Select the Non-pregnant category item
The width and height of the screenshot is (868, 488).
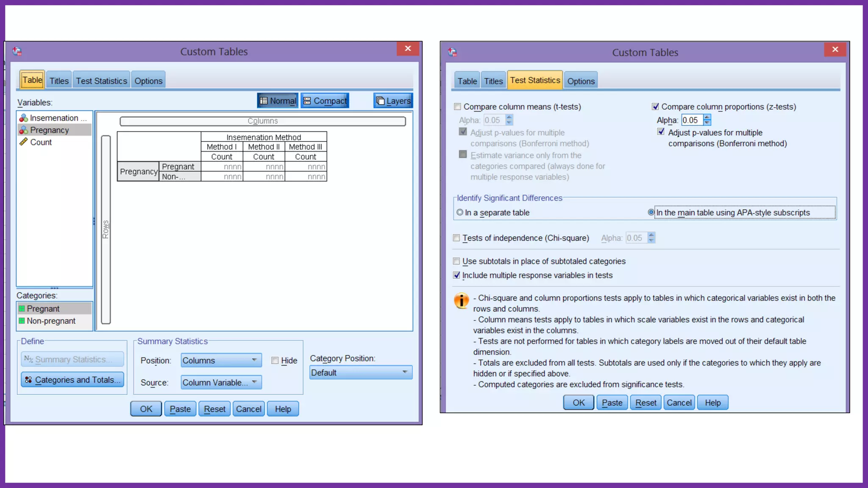[x=51, y=321]
